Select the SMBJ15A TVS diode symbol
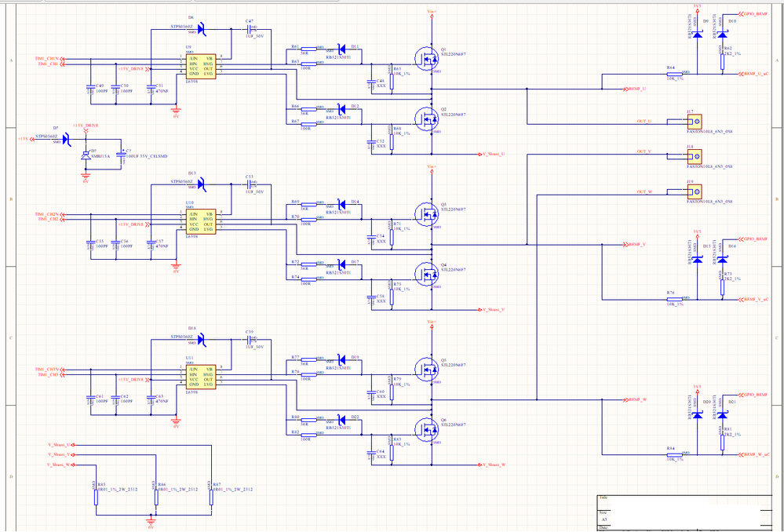The image size is (784, 532). click(x=86, y=155)
